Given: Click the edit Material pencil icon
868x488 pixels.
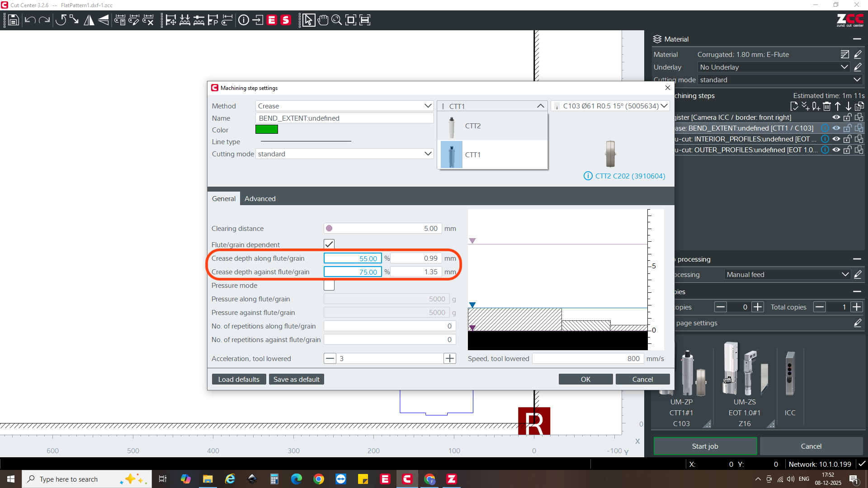Looking at the screenshot, I should (858, 54).
